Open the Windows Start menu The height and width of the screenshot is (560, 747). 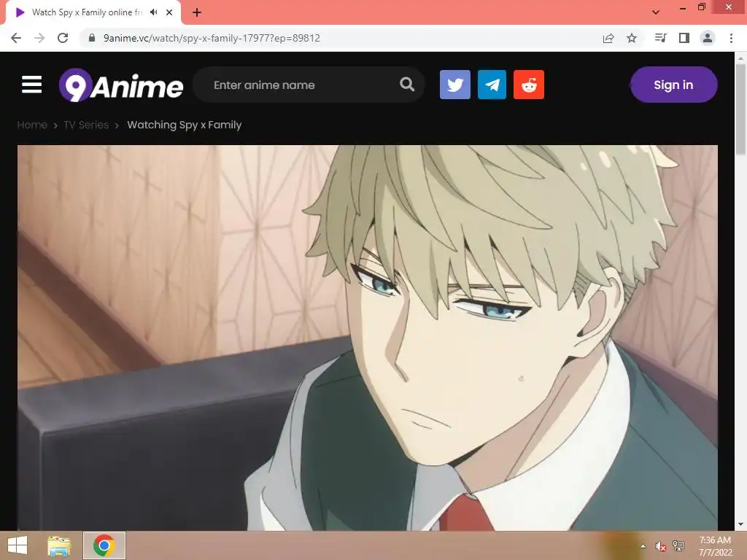[18, 545]
